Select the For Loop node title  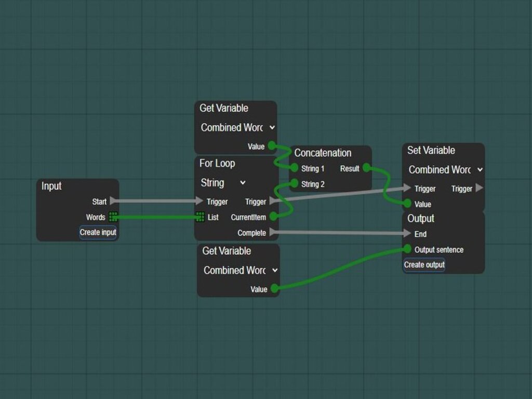(217, 164)
